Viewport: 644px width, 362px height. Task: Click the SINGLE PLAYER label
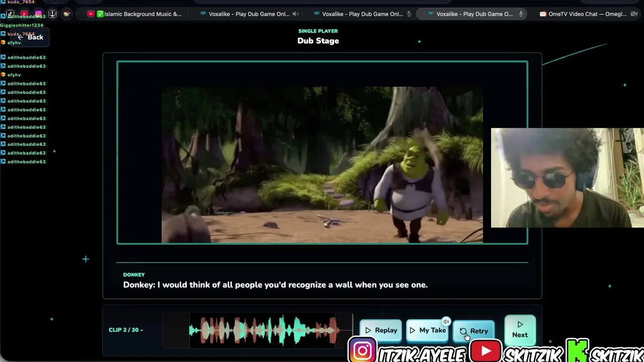point(318,31)
